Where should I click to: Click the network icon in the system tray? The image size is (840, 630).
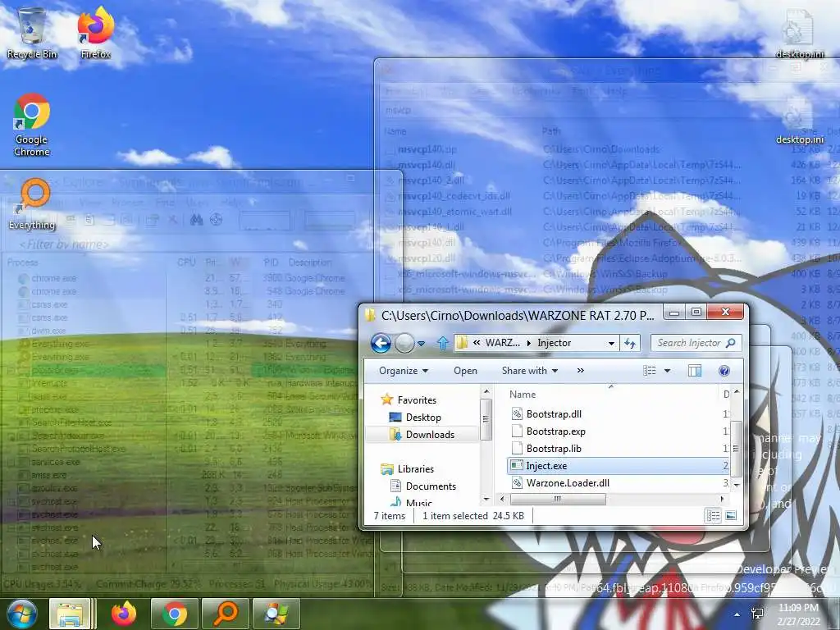(757, 614)
